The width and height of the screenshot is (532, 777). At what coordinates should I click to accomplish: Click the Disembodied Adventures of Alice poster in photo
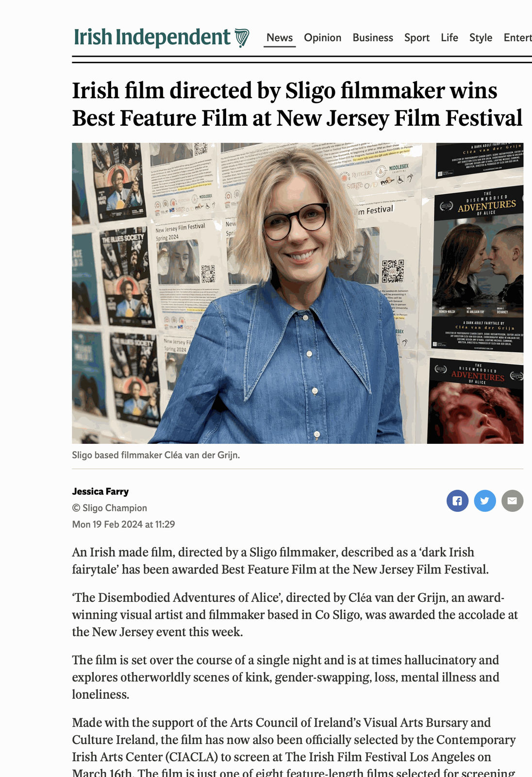click(x=479, y=268)
